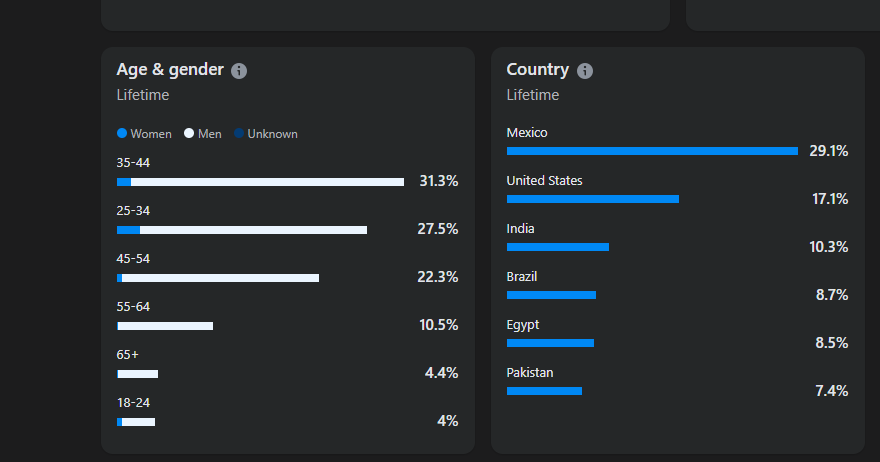Click the Age & gender heading

(169, 70)
